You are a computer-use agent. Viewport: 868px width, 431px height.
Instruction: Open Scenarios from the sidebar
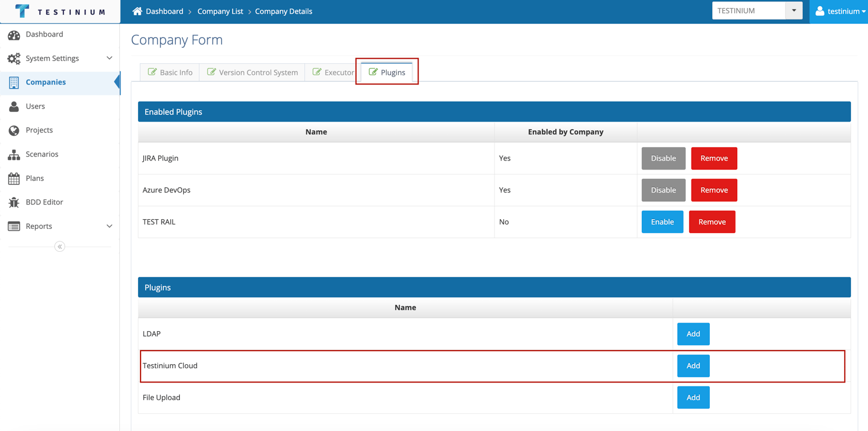[x=60, y=154]
